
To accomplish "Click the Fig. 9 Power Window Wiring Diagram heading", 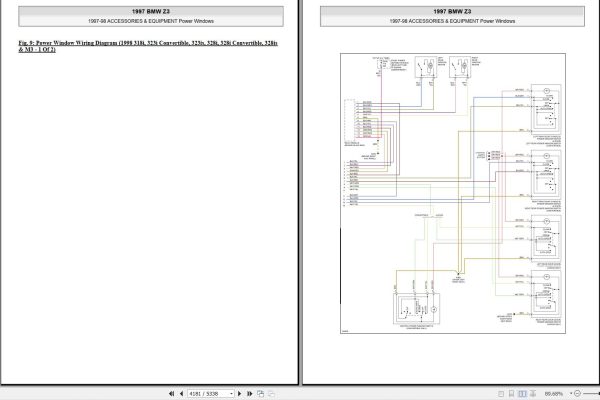I will [x=148, y=46].
